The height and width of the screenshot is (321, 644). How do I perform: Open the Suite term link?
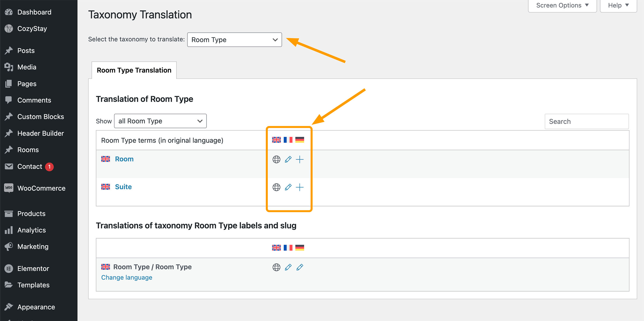123,187
